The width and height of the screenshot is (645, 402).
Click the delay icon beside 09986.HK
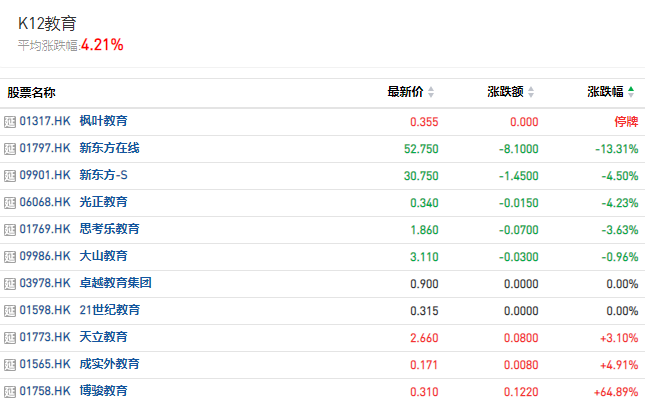click(10, 257)
